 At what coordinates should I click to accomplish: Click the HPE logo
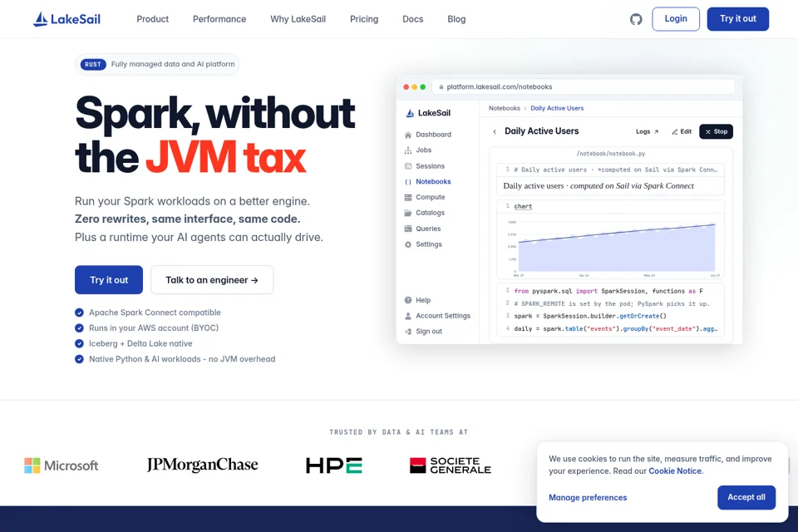(334, 465)
